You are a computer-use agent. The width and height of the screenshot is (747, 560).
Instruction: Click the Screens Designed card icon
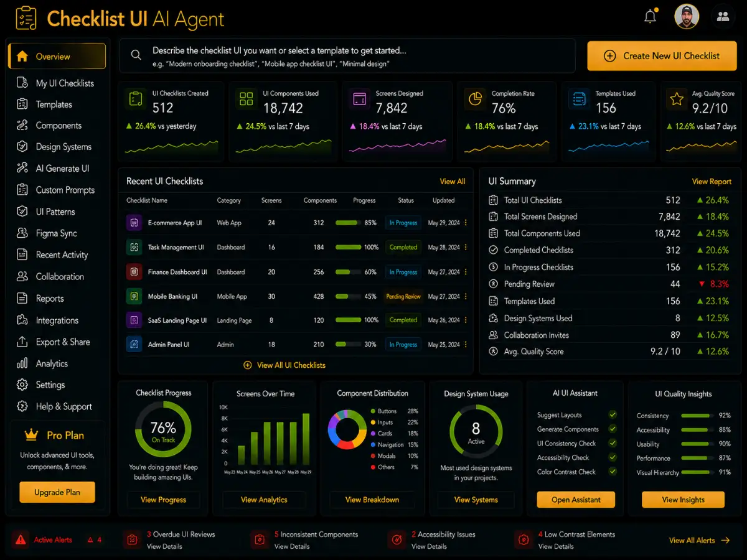click(359, 99)
